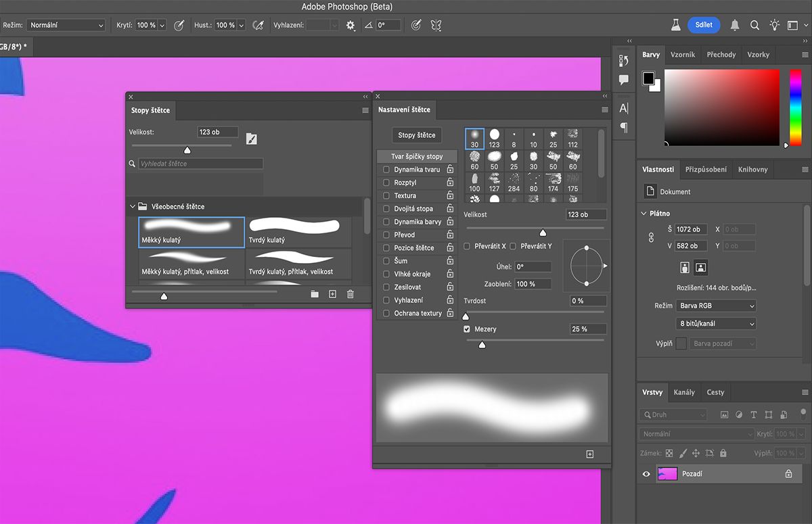
Task: Open the 8 bitů/kanál dropdown
Action: pyautogui.click(x=716, y=324)
